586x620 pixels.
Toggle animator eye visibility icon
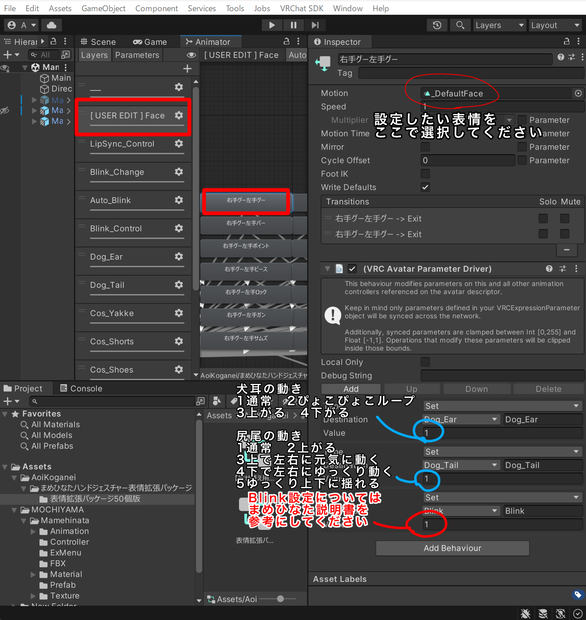191,55
